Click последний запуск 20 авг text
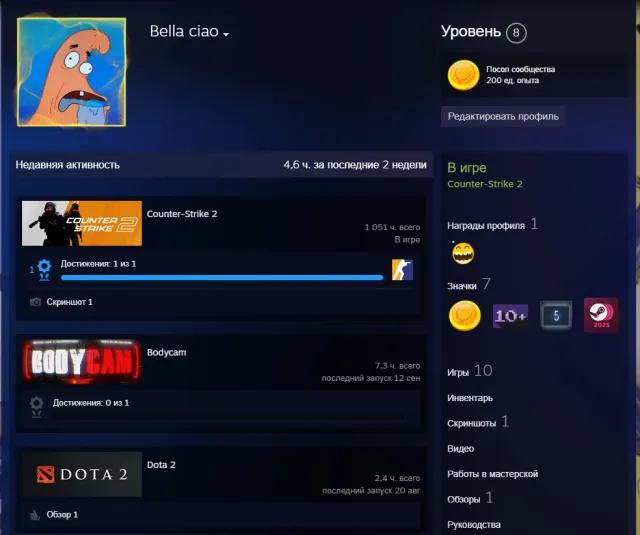The image size is (640, 535). coord(371,491)
